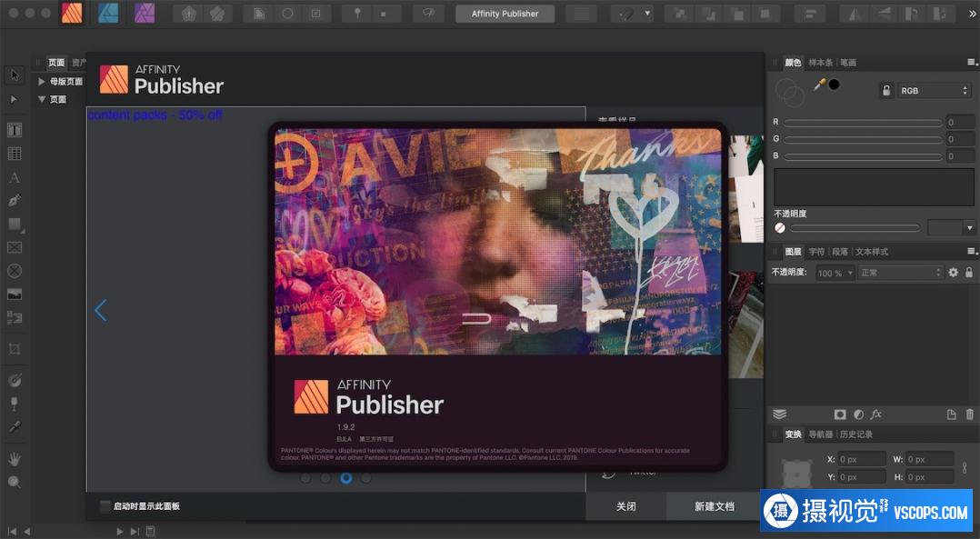The height and width of the screenshot is (539, 980).
Task: Select the Transparency tool
Action: coord(15,404)
